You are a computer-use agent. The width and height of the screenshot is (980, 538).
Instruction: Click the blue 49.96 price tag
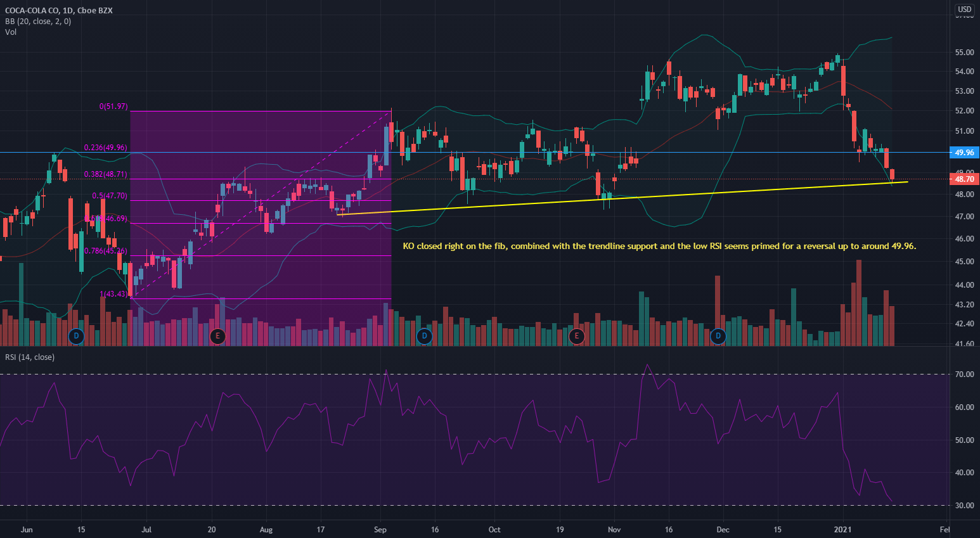[x=964, y=153]
